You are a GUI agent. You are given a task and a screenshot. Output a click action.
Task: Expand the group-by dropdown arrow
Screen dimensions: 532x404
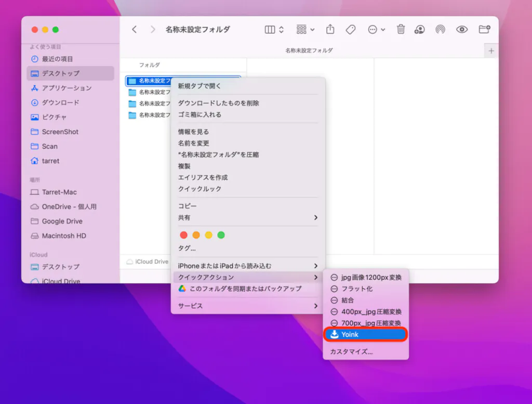coord(312,30)
